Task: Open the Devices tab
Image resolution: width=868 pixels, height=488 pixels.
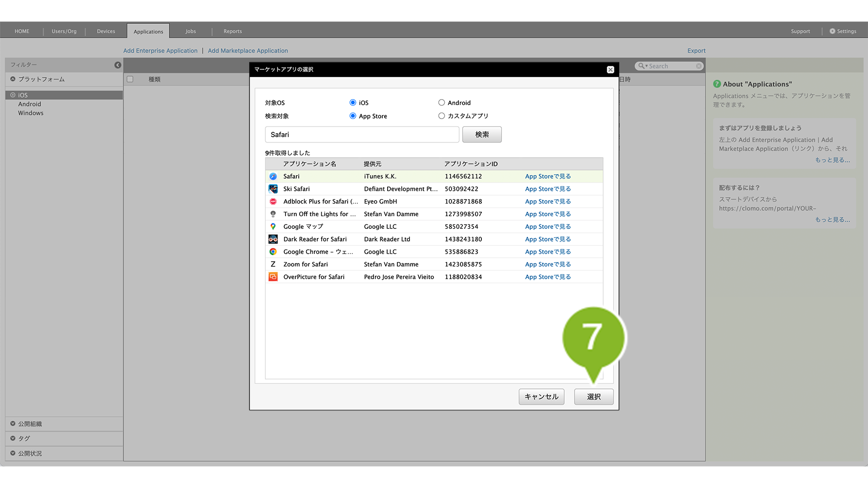Action: point(106,31)
